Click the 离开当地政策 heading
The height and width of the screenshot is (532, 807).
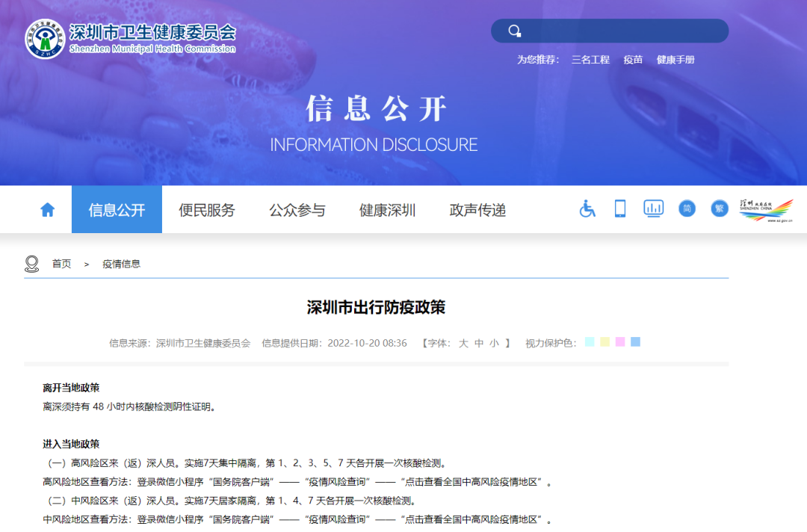[71, 388]
